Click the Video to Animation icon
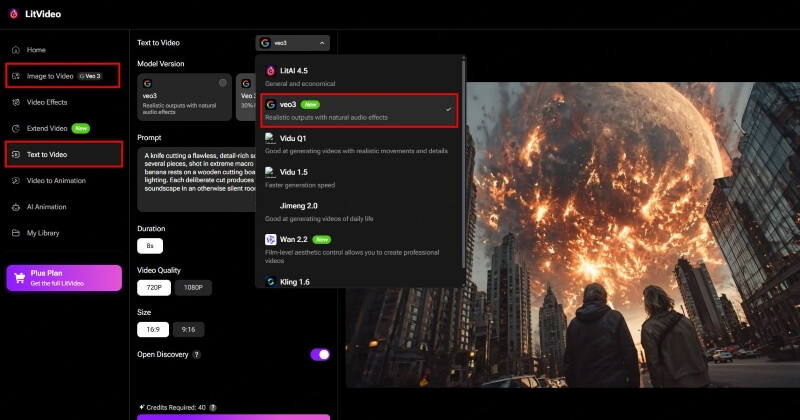The height and width of the screenshot is (420, 800). [x=15, y=181]
